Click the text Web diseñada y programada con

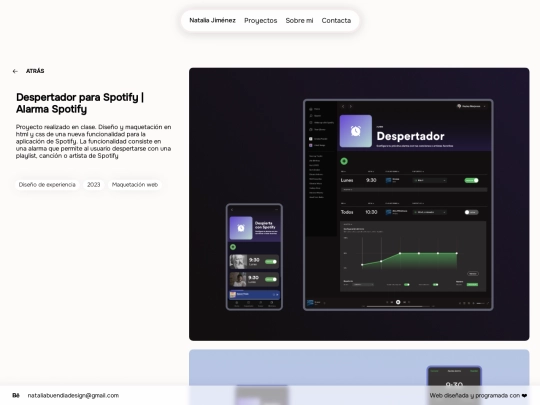pos(475,395)
